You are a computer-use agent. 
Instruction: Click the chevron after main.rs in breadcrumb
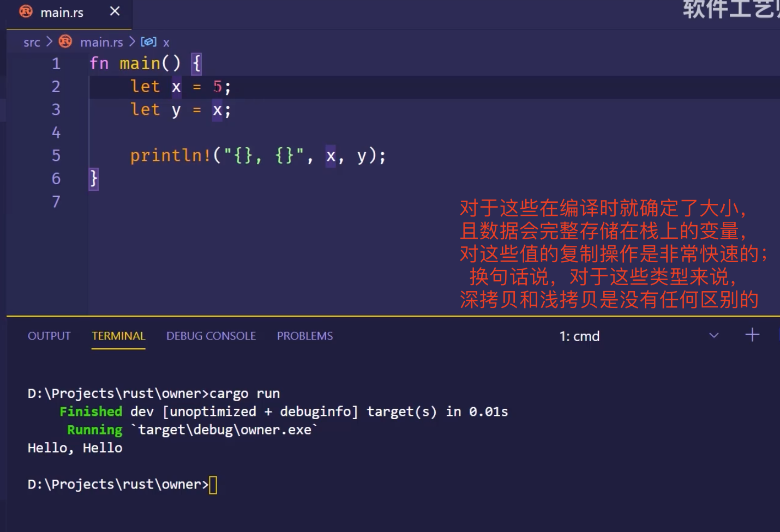(x=132, y=41)
